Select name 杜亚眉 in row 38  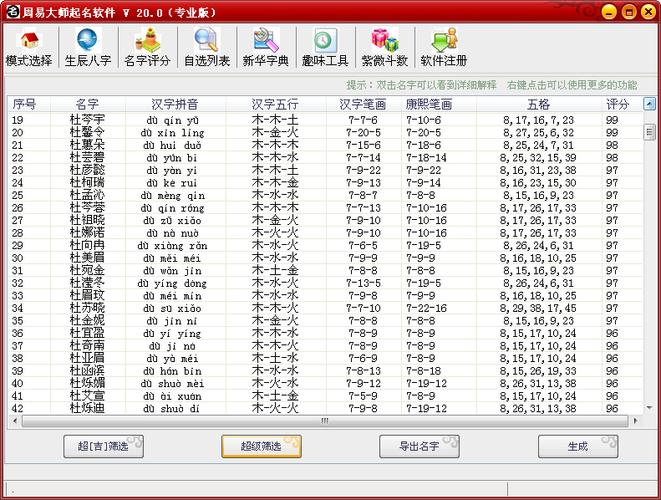tap(87, 358)
